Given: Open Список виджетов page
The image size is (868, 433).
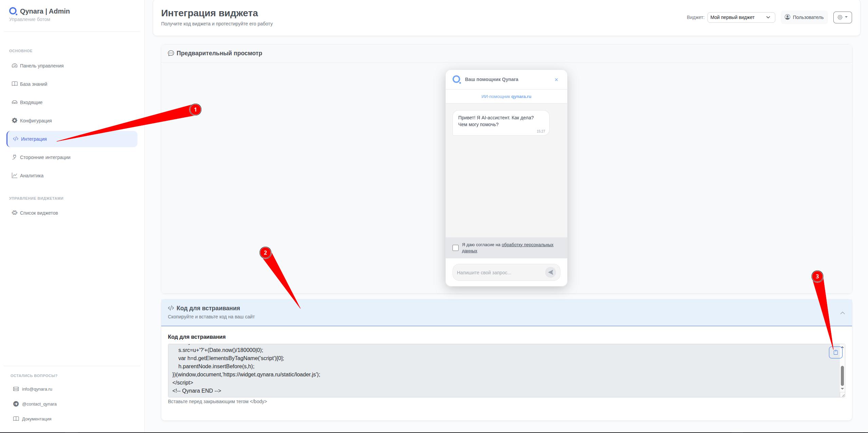Looking at the screenshot, I should (x=39, y=213).
